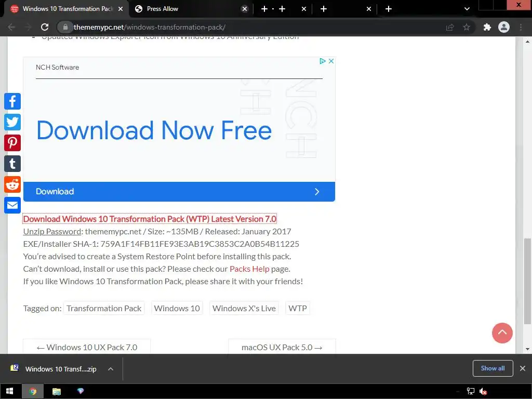Click Download Now Free ad headline
Viewport: 532px width, 399px height.
[x=154, y=130]
